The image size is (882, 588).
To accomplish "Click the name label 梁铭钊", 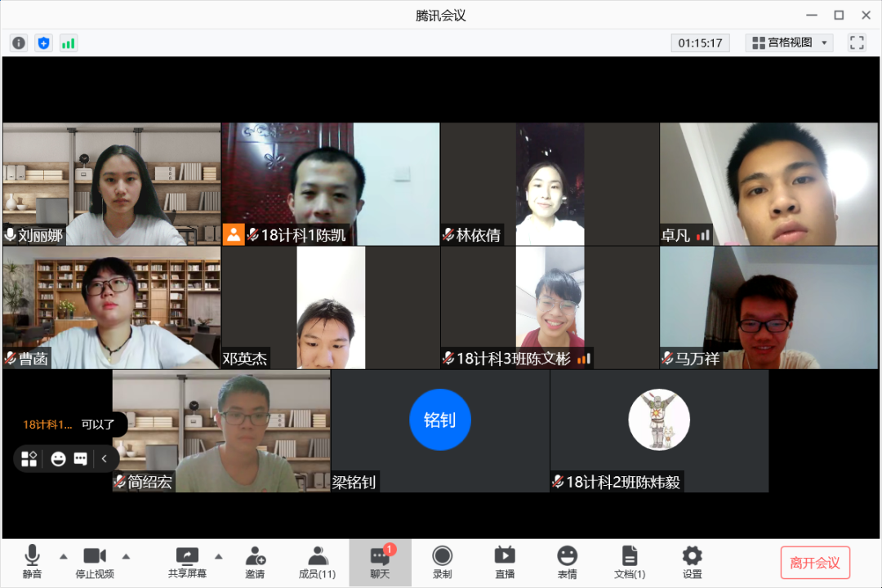I will 354,482.
